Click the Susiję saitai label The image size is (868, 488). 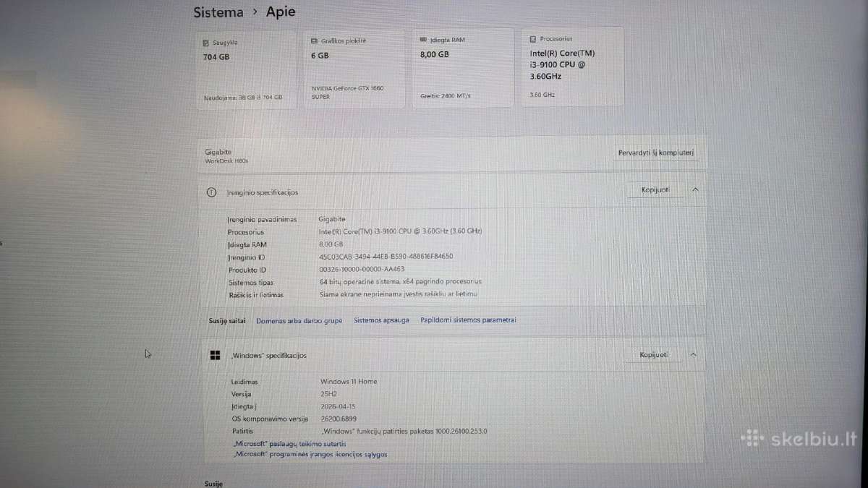227,320
